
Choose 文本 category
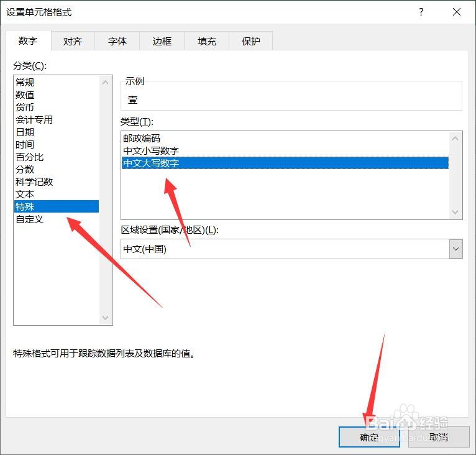57,195
